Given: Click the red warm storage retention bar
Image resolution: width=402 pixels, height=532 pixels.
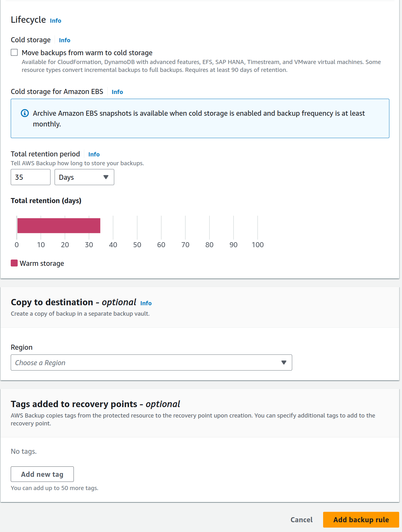Looking at the screenshot, I should [59, 225].
